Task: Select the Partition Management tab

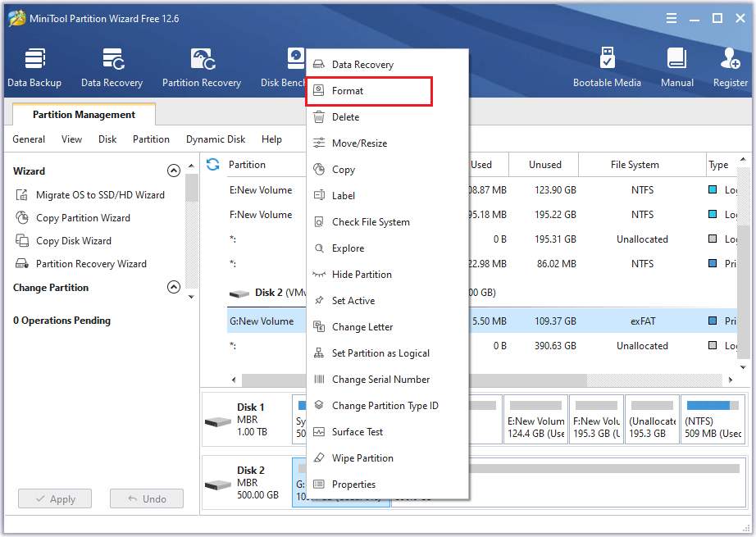Action: click(x=84, y=115)
